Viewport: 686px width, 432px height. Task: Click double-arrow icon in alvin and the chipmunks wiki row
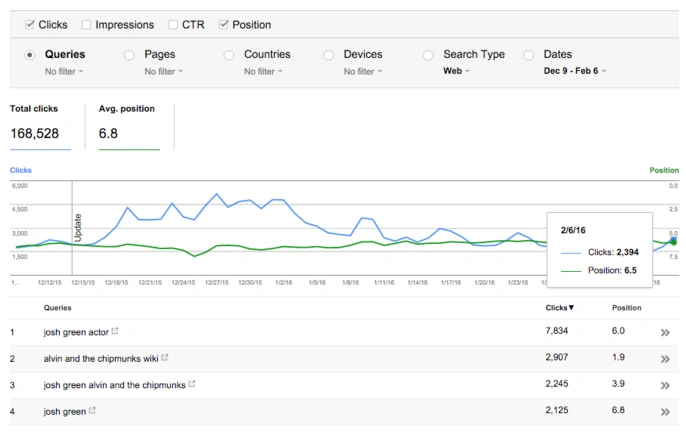[665, 358]
